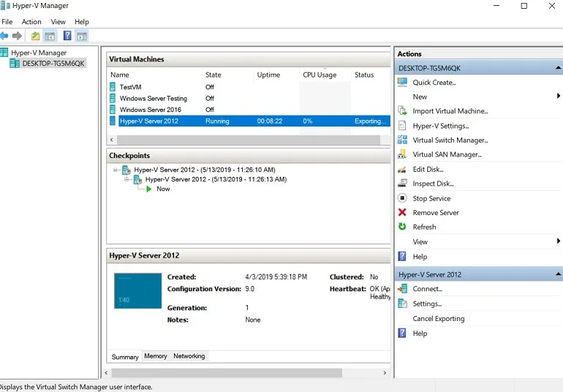Screen dimensions: 563x392
Task: Click the Stop Service icon
Action: [402, 198]
